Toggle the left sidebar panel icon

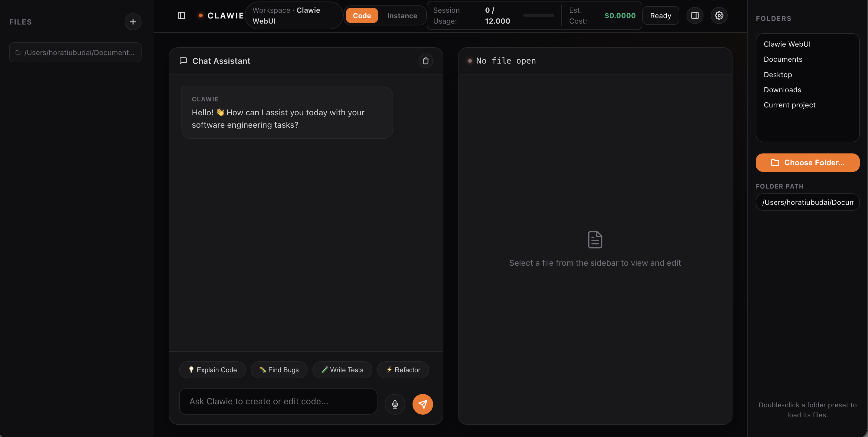coord(181,15)
